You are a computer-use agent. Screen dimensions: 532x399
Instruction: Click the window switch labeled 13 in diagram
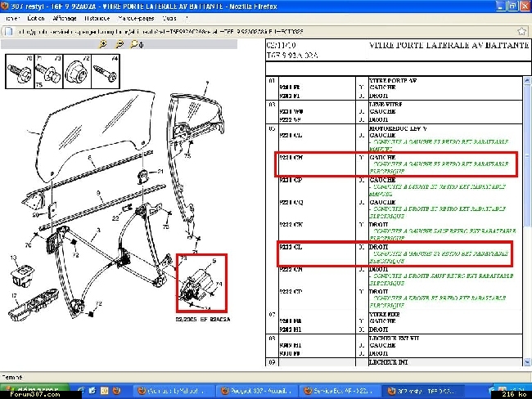pyautogui.click(x=23, y=276)
